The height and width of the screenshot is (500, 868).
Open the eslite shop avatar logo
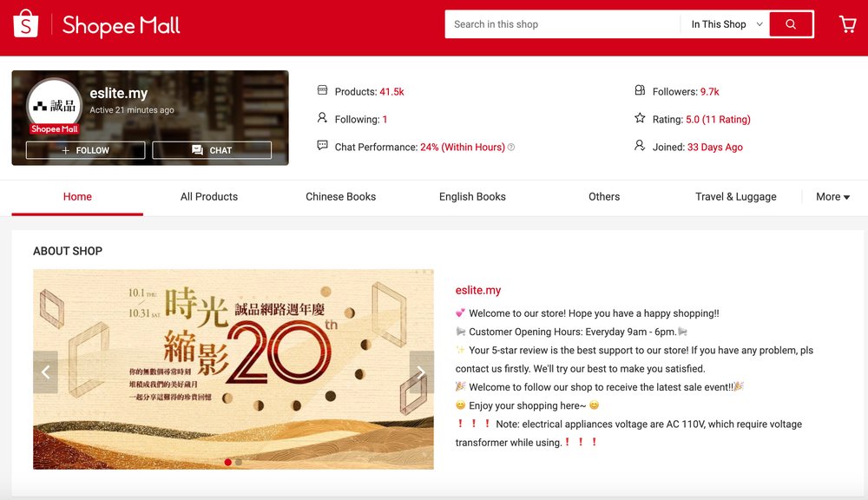tap(54, 105)
